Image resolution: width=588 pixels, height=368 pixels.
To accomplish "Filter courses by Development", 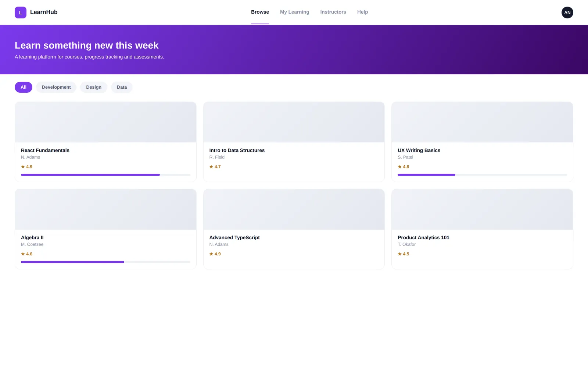I will pyautogui.click(x=56, y=87).
